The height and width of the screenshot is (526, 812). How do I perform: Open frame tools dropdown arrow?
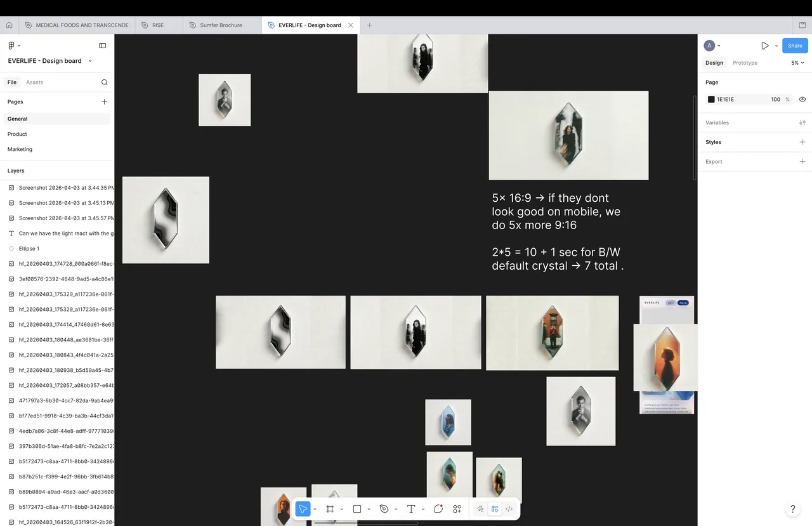342,509
